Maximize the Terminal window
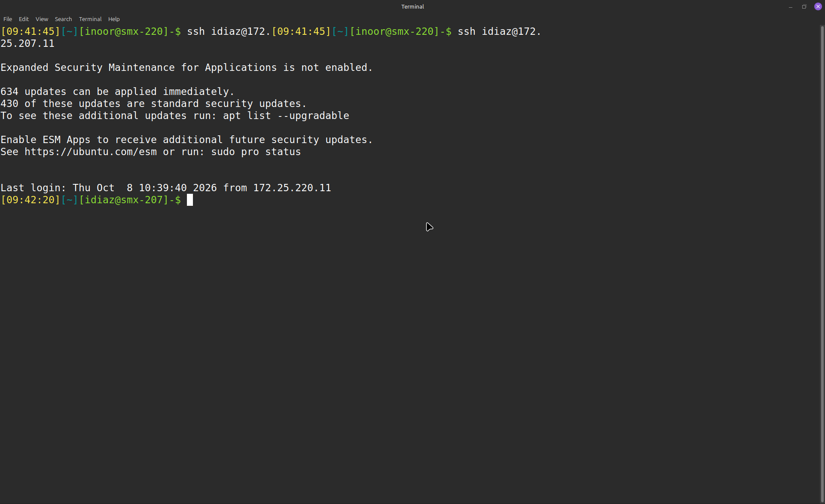The width and height of the screenshot is (825, 504). [804, 6]
